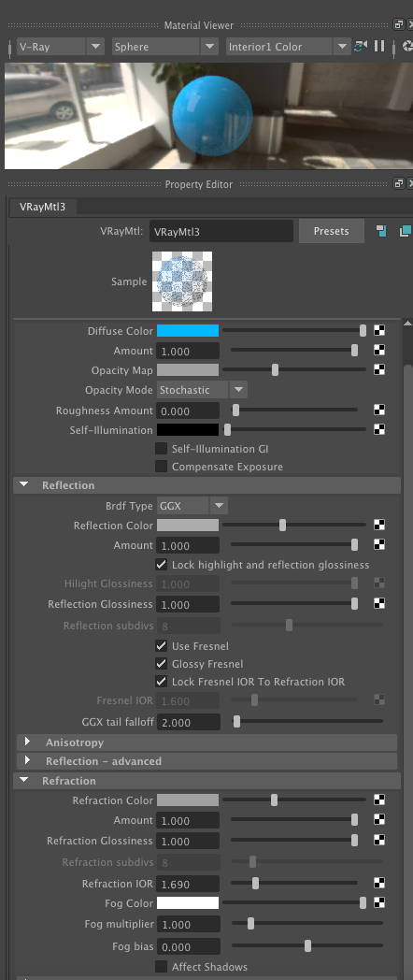Click the Fog multiplier slider handle

[x=250, y=923]
